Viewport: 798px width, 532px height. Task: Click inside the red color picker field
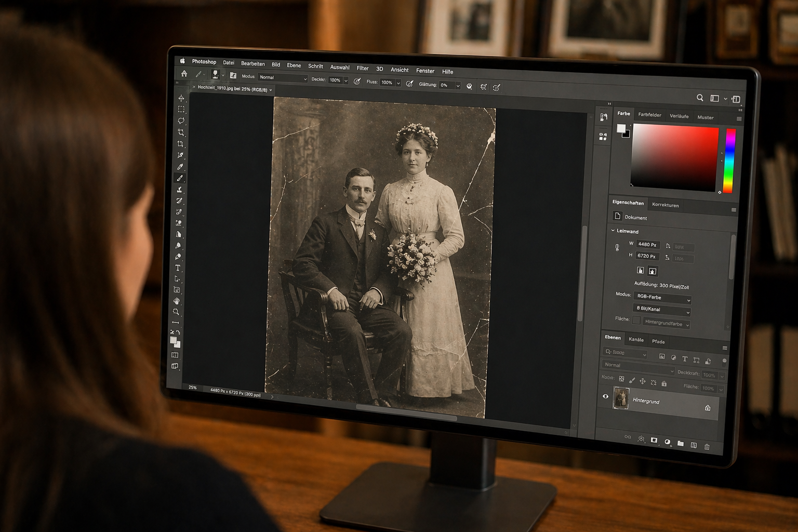674,157
